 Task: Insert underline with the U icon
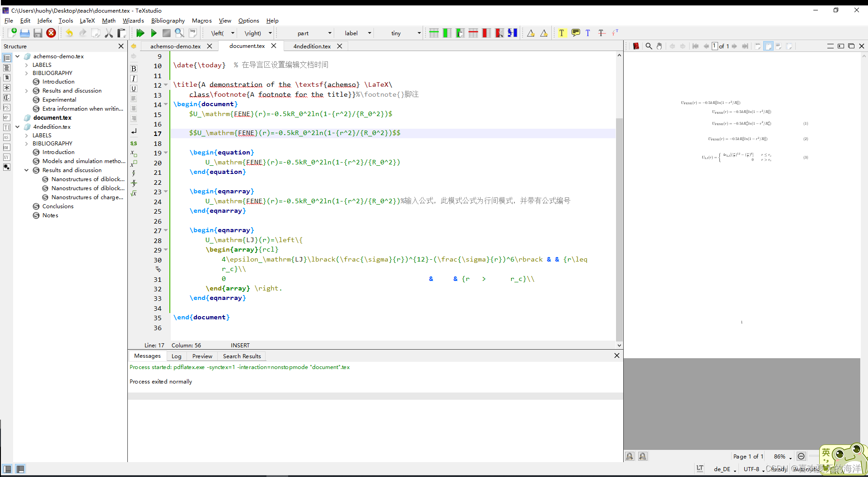point(134,89)
